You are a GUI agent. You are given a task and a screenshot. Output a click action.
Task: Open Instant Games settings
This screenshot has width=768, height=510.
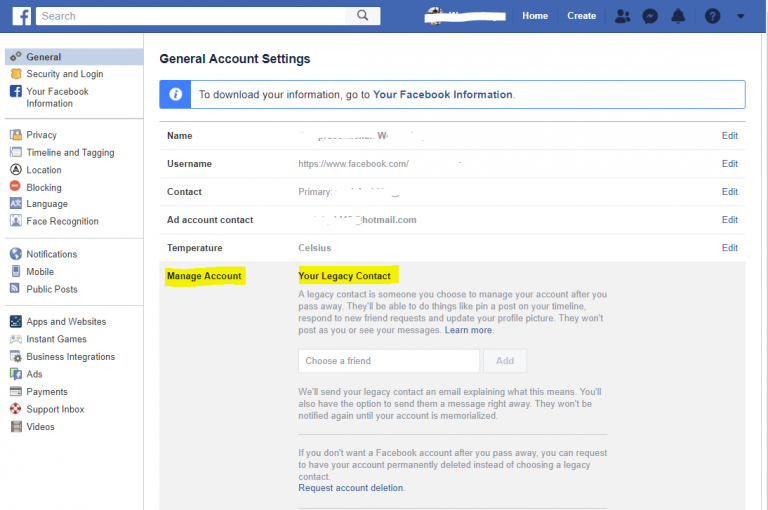coord(56,339)
